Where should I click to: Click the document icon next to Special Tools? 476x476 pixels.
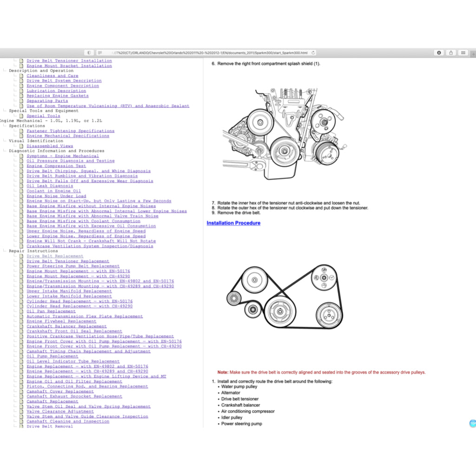pyautogui.click(x=21, y=116)
